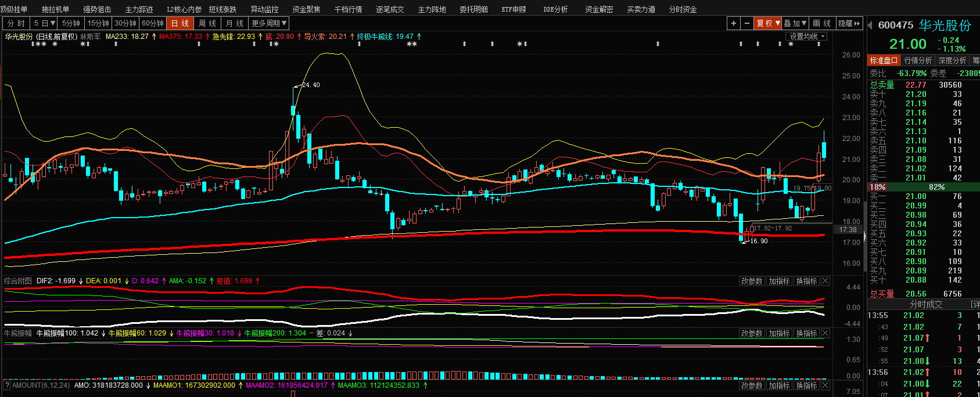Close the 综合附图 indicator panel
The width and height of the screenshot is (980, 397).
click(825, 281)
